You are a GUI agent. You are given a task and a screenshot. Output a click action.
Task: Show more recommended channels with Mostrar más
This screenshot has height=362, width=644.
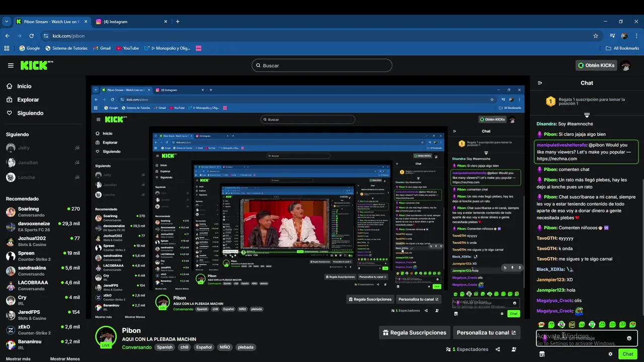pos(18,359)
